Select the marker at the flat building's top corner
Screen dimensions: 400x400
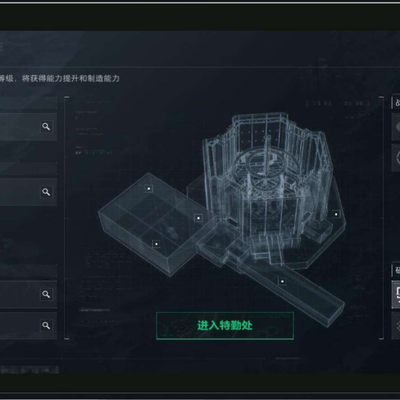[x=149, y=189]
